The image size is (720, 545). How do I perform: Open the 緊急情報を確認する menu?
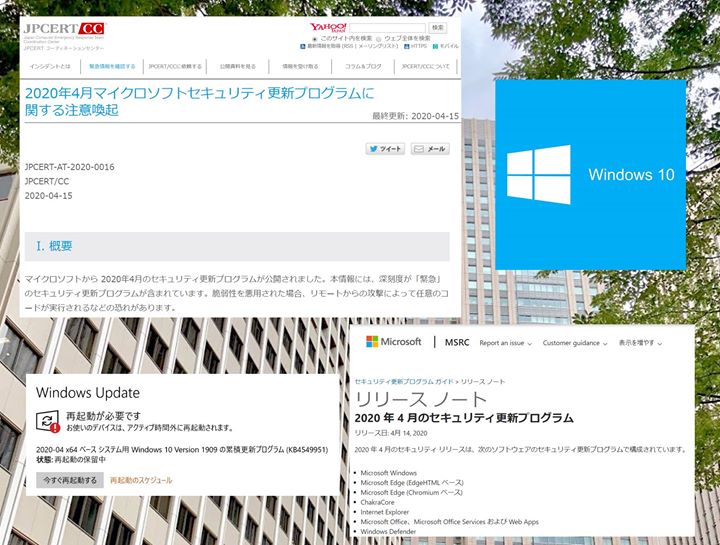click(x=112, y=67)
